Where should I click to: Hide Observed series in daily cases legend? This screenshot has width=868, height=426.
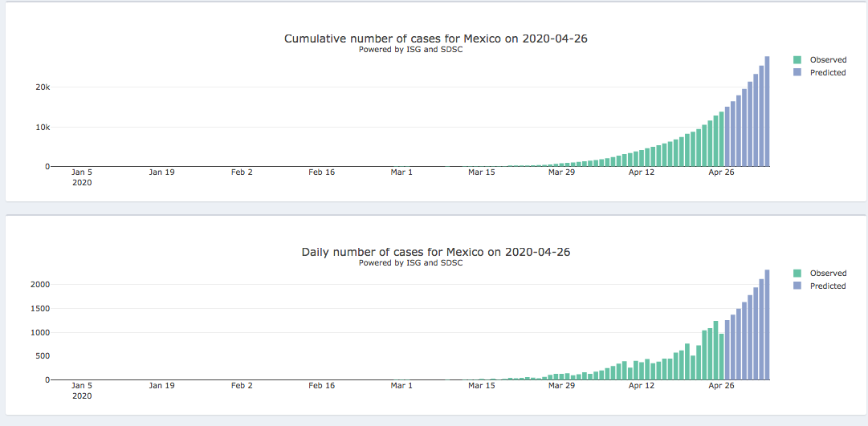[827, 274]
